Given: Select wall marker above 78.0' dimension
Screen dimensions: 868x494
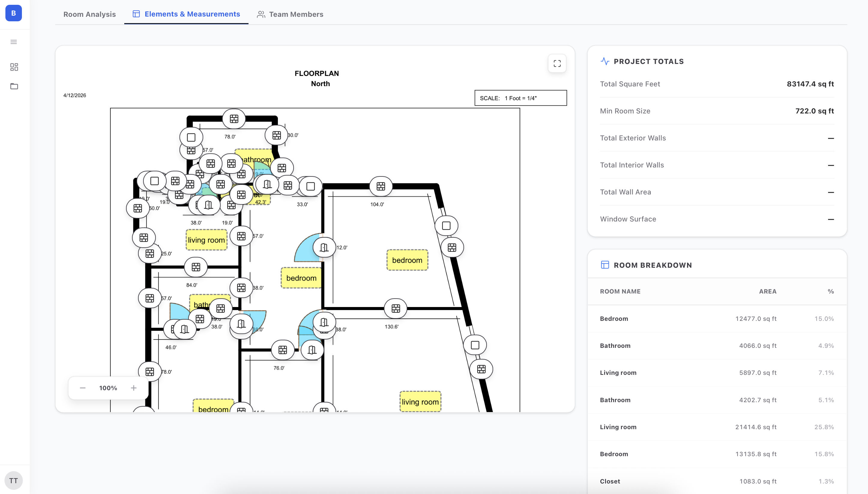Looking at the screenshot, I should tap(234, 119).
